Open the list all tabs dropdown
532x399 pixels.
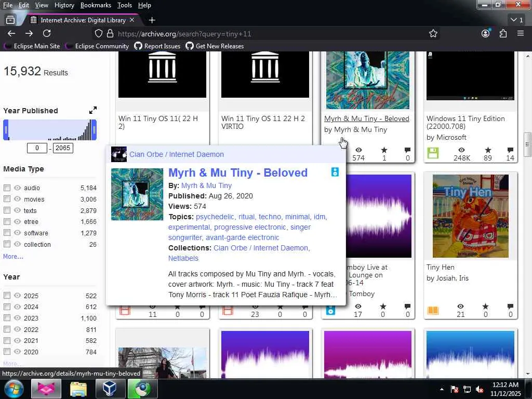(x=516, y=20)
